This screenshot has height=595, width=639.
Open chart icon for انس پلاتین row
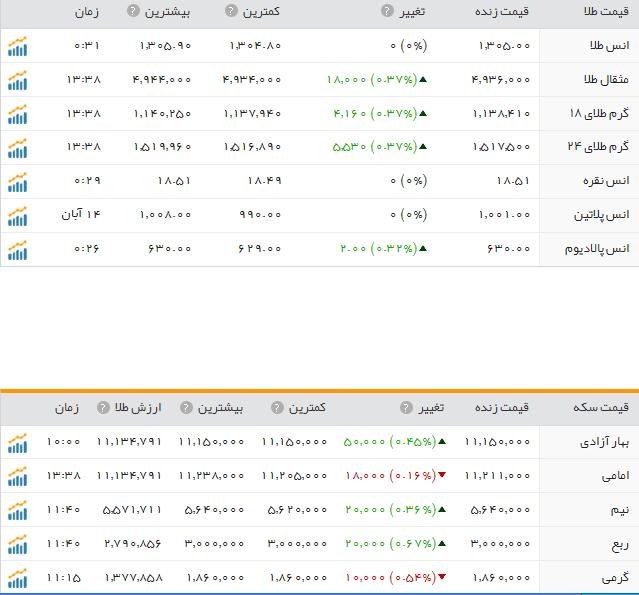click(x=17, y=216)
